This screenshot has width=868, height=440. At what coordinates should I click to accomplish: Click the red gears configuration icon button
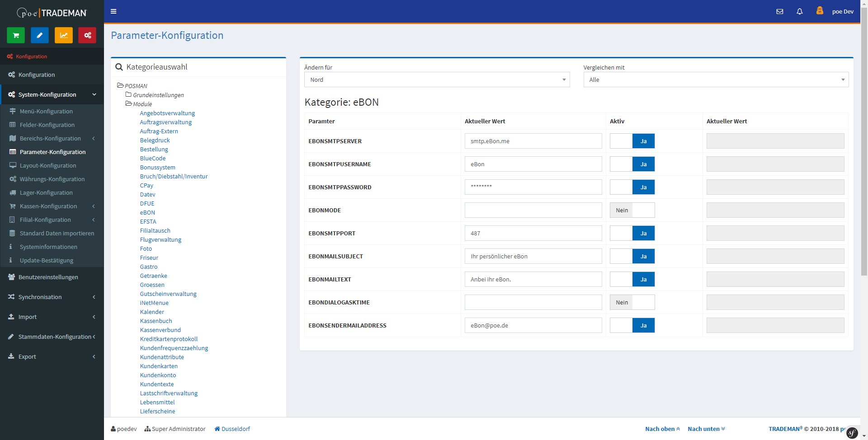[x=87, y=35]
